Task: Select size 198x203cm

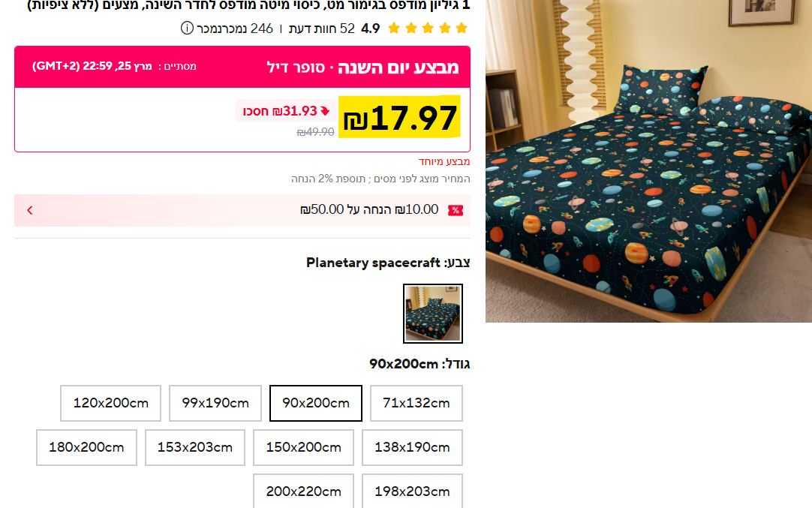Action: (x=412, y=491)
